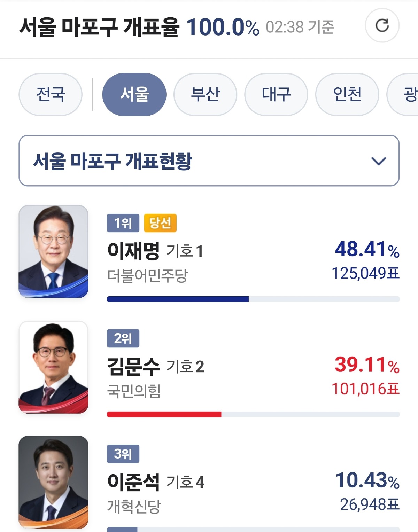418x532 pixels.
Task: Click the first-ranked candidate's photo
Action: tap(54, 251)
